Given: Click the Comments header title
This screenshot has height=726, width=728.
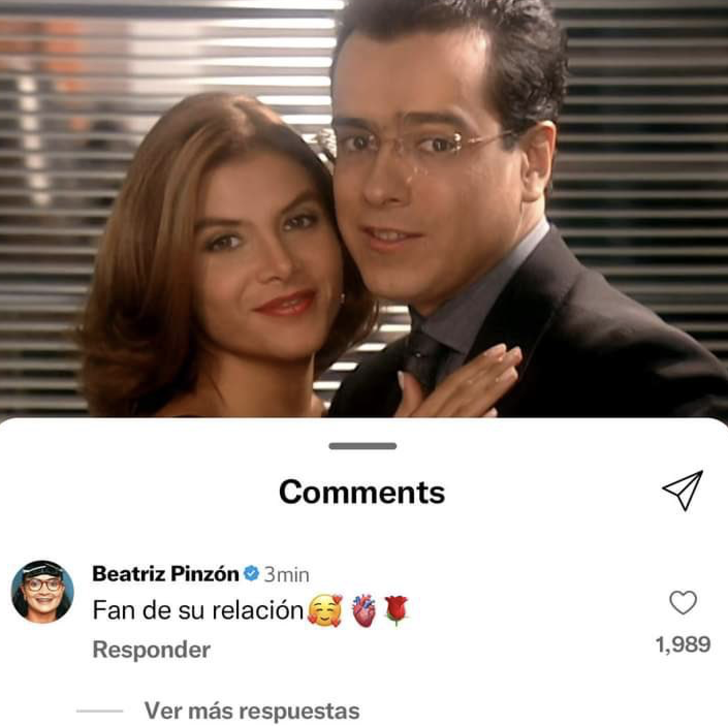Looking at the screenshot, I should [x=362, y=492].
